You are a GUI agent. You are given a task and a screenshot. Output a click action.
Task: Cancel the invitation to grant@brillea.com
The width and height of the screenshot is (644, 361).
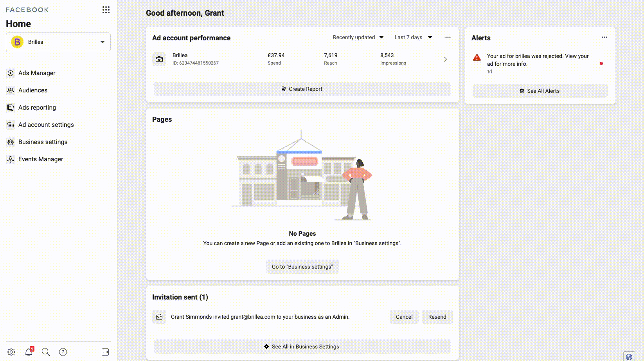pyautogui.click(x=404, y=317)
